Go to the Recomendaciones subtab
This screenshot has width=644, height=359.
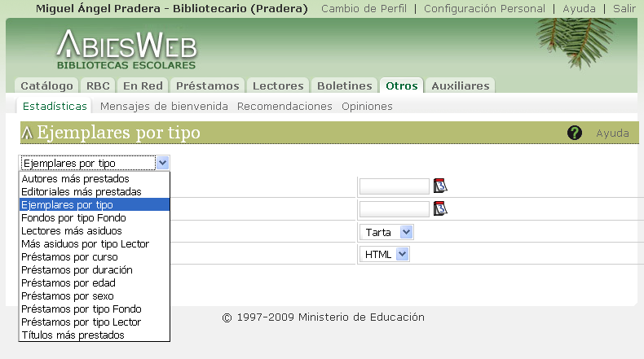click(285, 107)
